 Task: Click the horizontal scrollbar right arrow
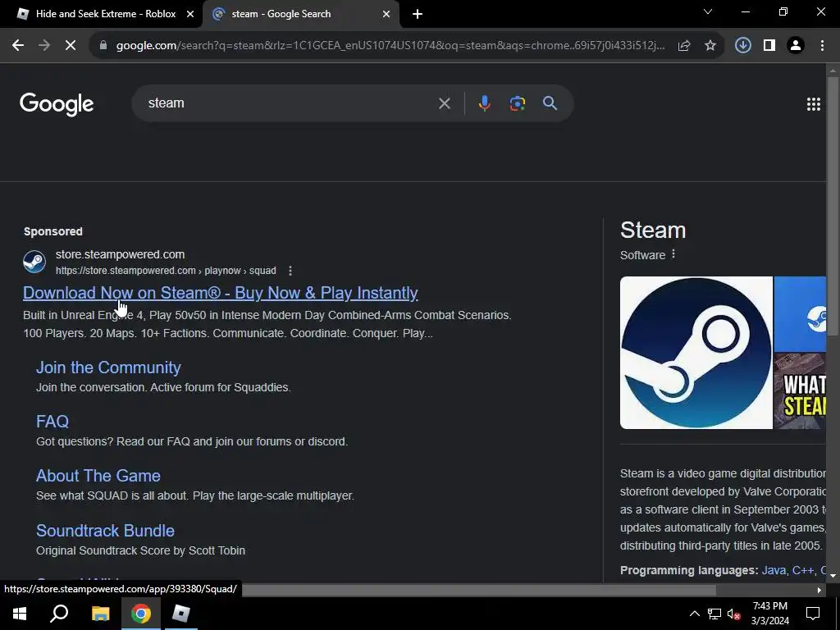click(x=819, y=590)
